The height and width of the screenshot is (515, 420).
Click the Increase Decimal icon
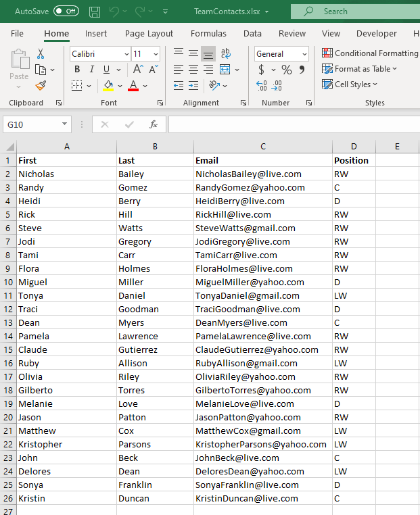coord(262,86)
